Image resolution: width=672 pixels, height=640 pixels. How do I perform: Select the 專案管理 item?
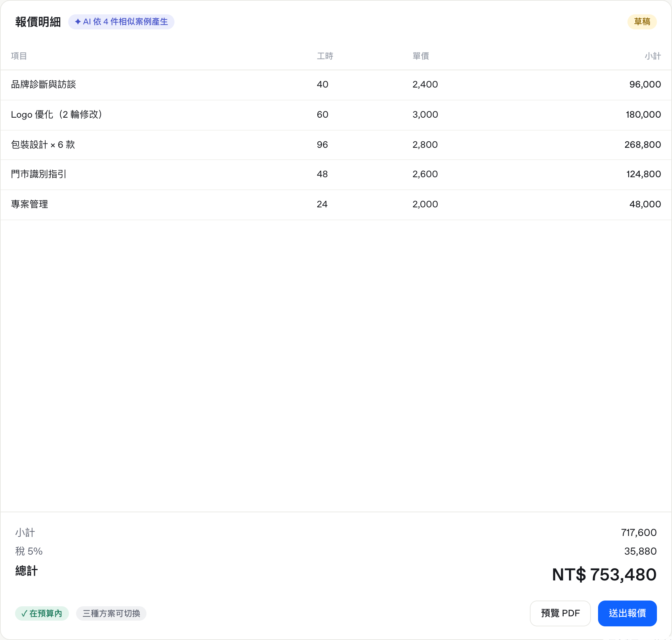(x=29, y=204)
